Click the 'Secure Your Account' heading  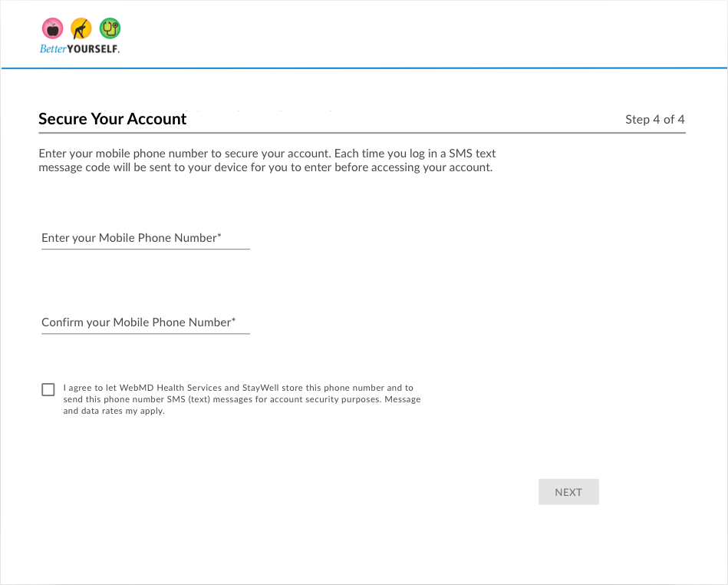[112, 119]
